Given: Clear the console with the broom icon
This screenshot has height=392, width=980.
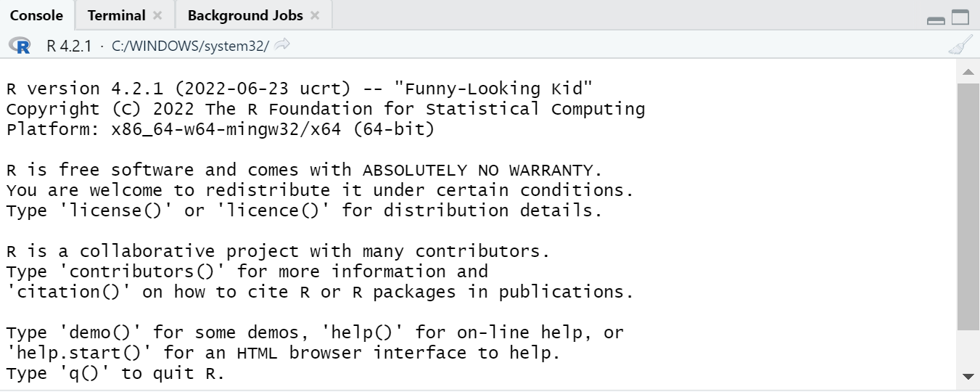Looking at the screenshot, I should pos(960,45).
